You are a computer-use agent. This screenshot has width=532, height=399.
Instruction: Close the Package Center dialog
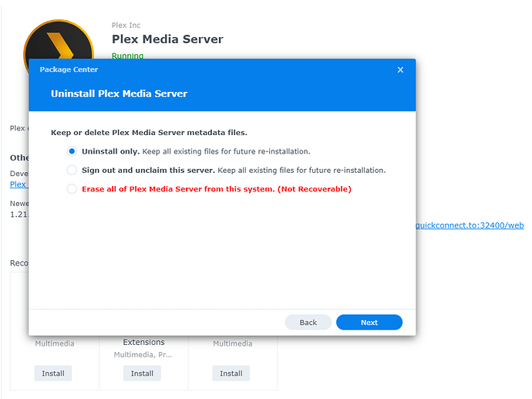click(400, 69)
